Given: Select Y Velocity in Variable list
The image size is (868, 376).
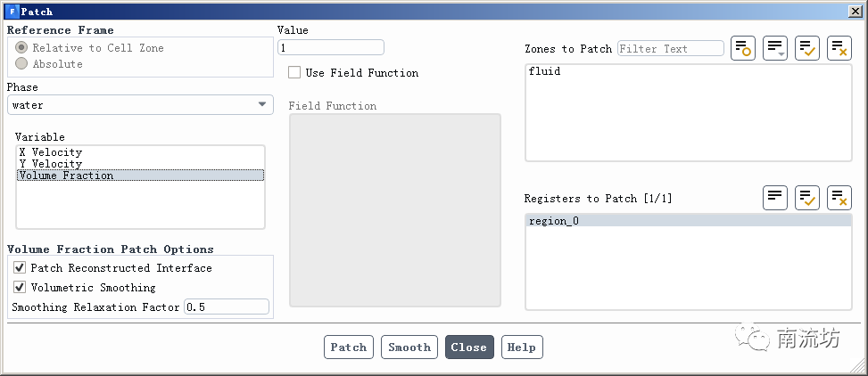Looking at the screenshot, I should click(51, 164).
